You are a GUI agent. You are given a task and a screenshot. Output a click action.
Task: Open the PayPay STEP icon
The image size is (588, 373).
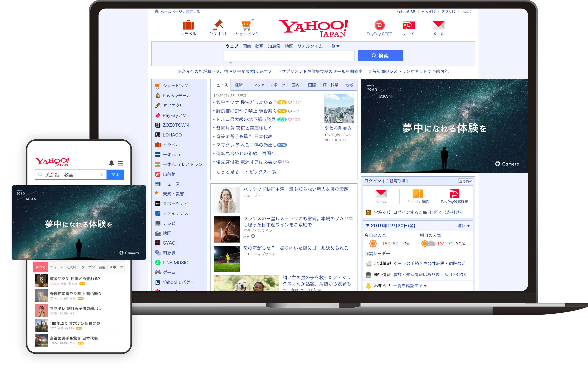(379, 25)
